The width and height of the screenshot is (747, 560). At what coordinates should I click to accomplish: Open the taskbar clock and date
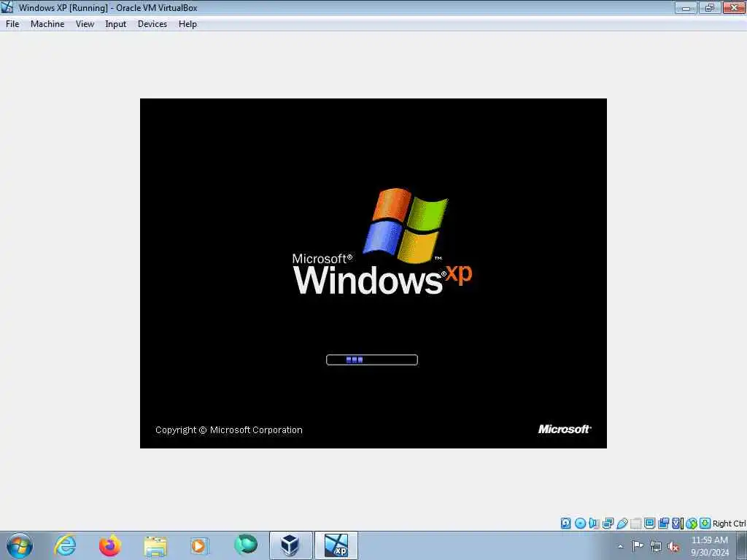point(710,546)
